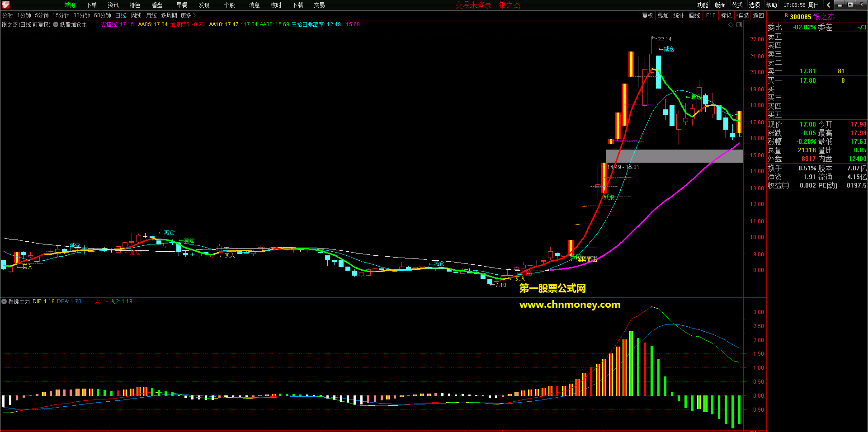The width and height of the screenshot is (868, 432).
Task: Click the gray gap zone 14.49 - 15.31
Action: click(x=675, y=156)
